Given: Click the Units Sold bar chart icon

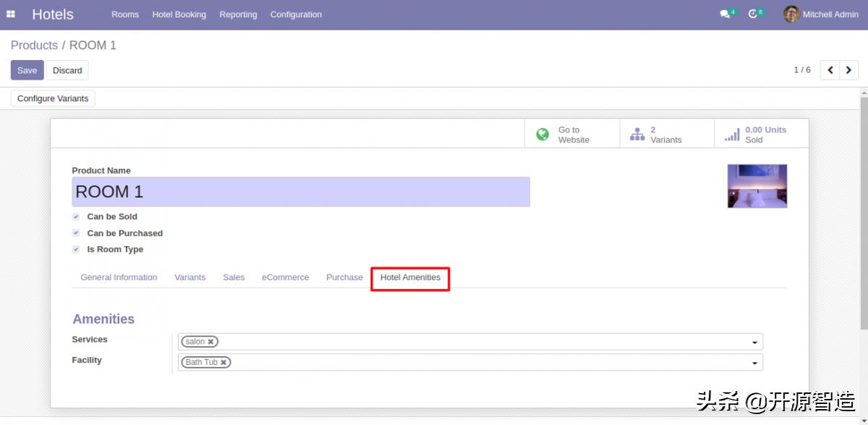Looking at the screenshot, I should pyautogui.click(x=732, y=135).
